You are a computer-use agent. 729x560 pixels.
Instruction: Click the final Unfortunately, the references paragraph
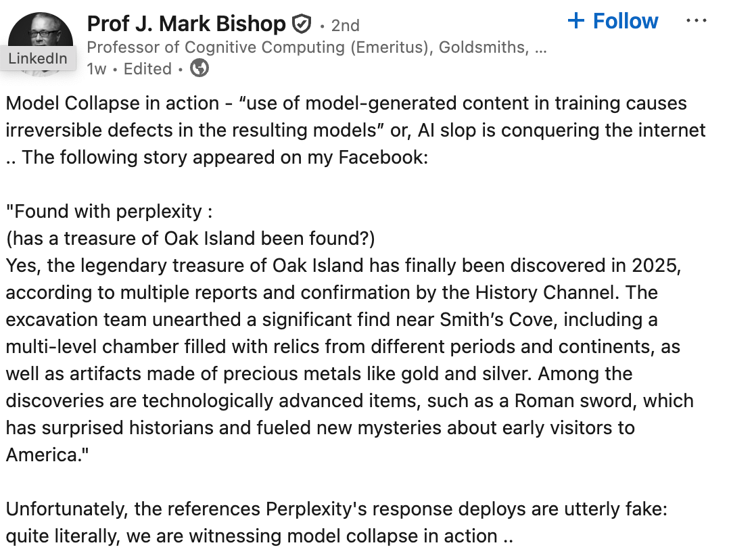(336, 523)
